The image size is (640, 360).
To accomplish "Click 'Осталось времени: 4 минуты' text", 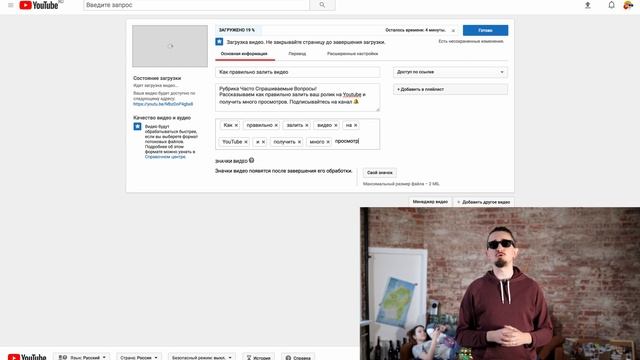I will tap(416, 30).
